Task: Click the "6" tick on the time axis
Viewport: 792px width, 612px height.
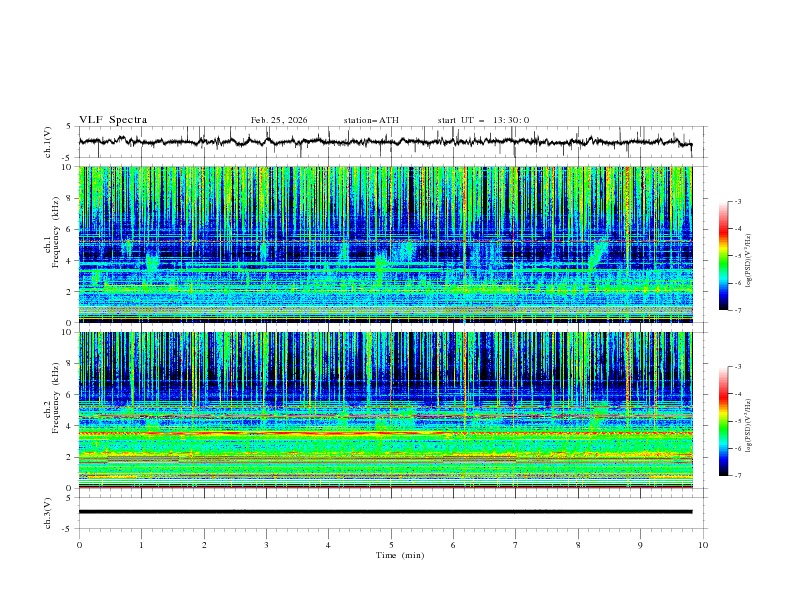Action: (x=453, y=545)
